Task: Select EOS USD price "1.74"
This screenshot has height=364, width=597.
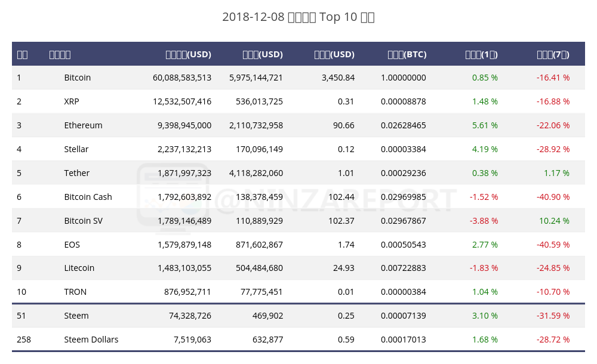Action: (x=346, y=245)
